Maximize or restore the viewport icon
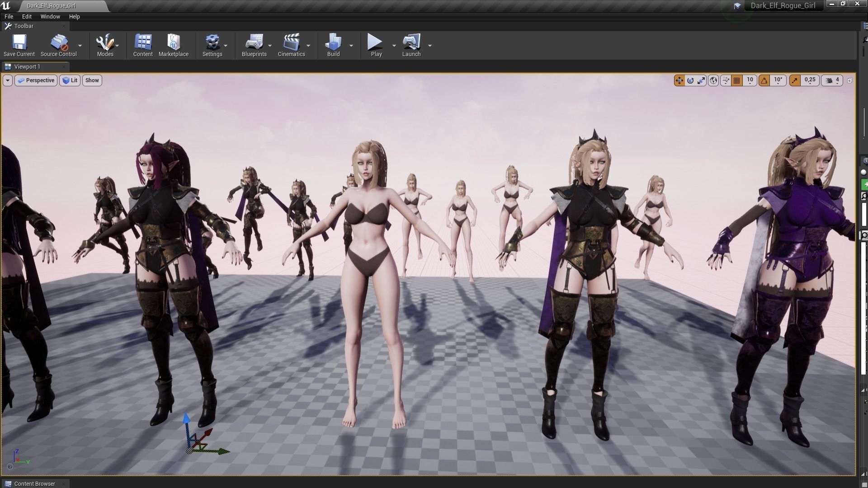The height and width of the screenshot is (488, 868). pos(849,80)
